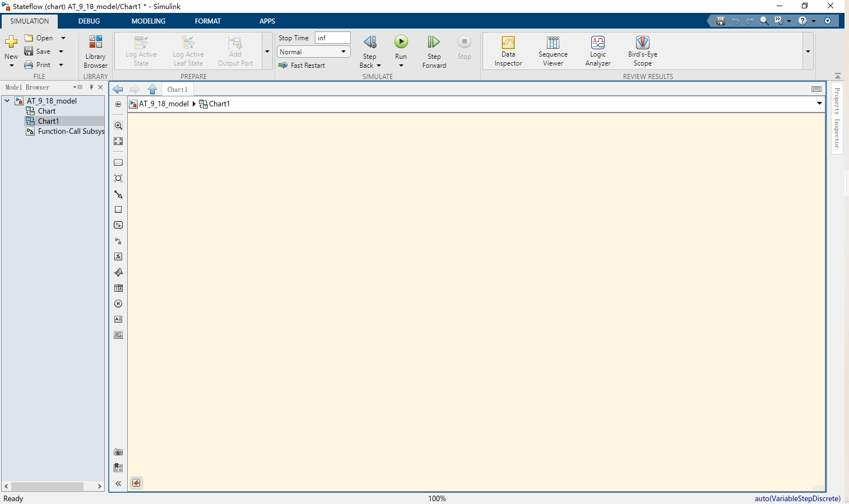This screenshot has width=849, height=504.
Task: Open the Logic Analyzer
Action: (x=598, y=51)
